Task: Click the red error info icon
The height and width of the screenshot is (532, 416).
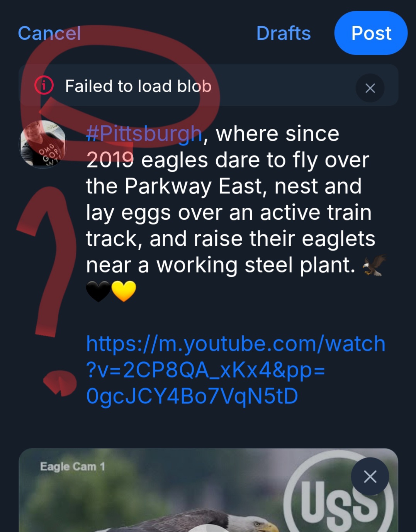Action: 44,85
